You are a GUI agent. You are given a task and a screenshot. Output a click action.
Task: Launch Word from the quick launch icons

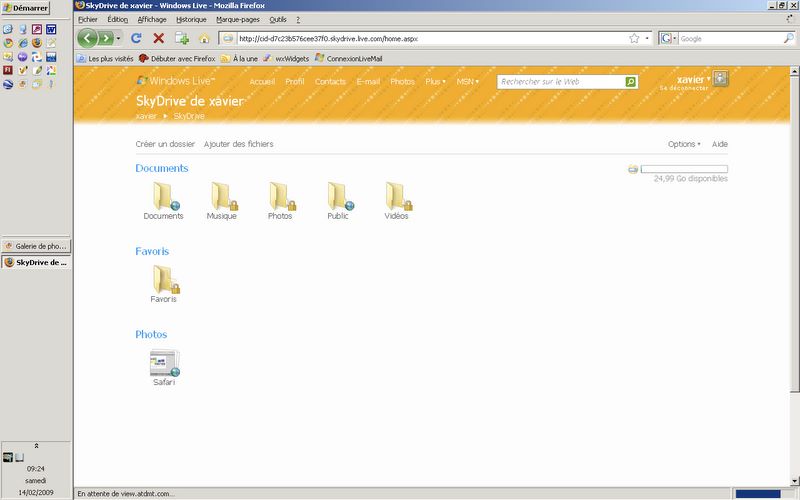point(51,29)
